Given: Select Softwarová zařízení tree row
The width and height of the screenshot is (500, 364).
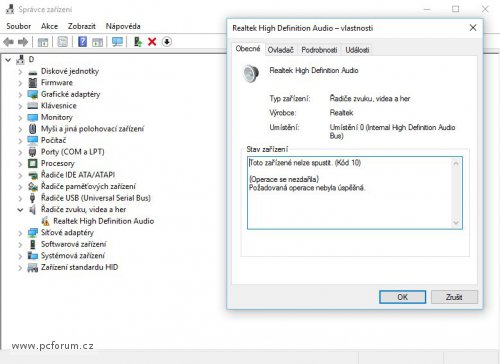Looking at the screenshot, I should (x=73, y=244).
